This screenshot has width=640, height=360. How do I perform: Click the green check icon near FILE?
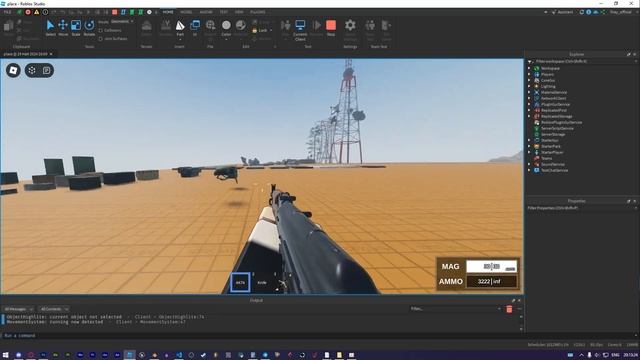tap(19, 12)
